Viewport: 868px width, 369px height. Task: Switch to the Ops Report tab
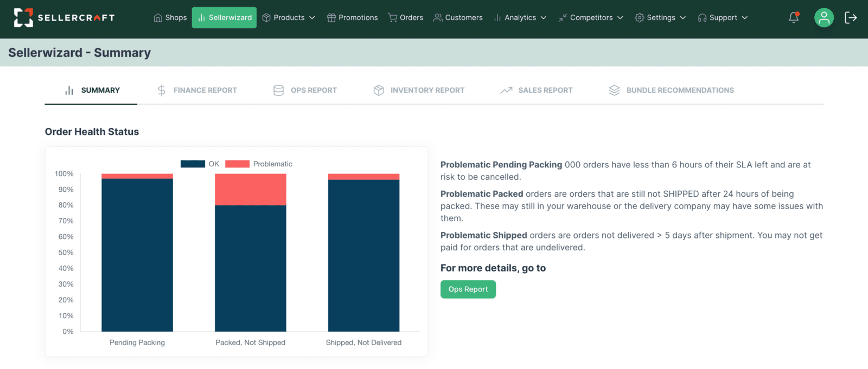[x=305, y=90]
